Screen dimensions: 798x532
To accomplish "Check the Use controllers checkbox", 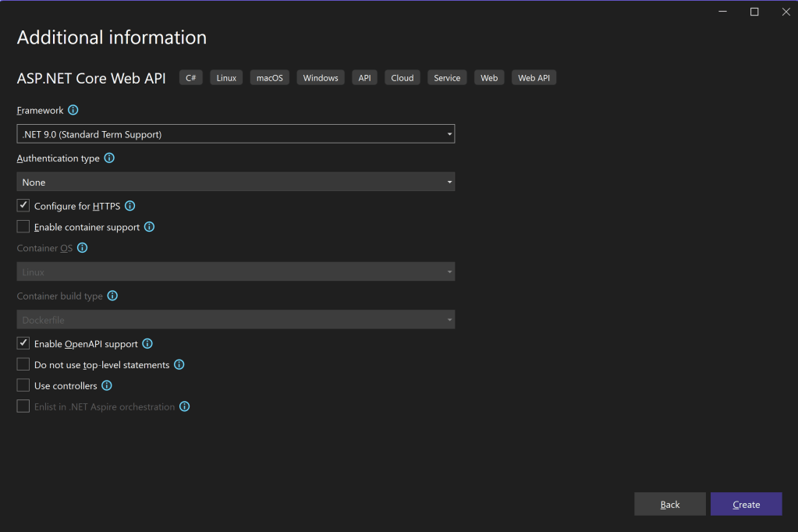I will coord(23,385).
